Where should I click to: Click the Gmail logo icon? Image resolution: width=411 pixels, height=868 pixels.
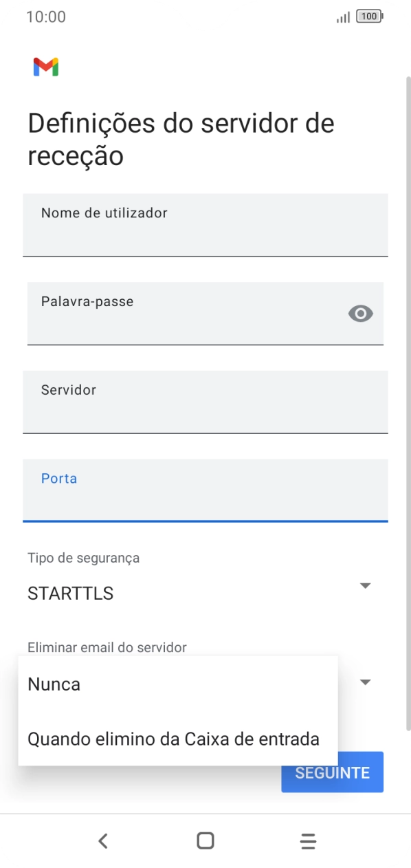coord(45,66)
